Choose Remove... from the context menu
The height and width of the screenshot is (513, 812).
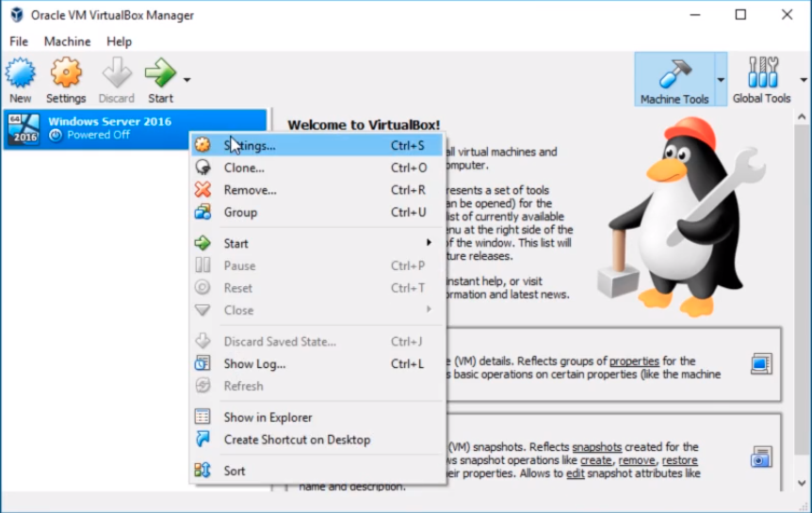pos(250,190)
